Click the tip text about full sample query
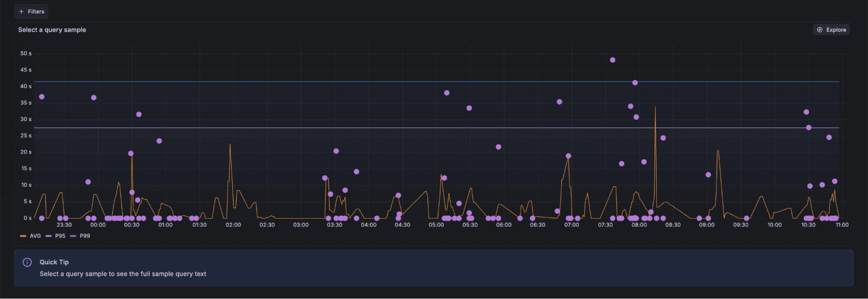The height and width of the screenshot is (299, 868). [123, 274]
